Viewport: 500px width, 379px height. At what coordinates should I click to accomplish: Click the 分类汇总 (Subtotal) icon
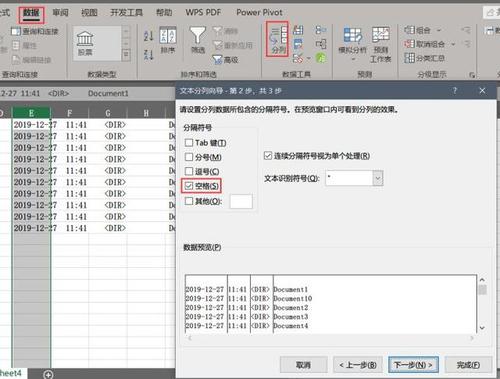(409, 58)
